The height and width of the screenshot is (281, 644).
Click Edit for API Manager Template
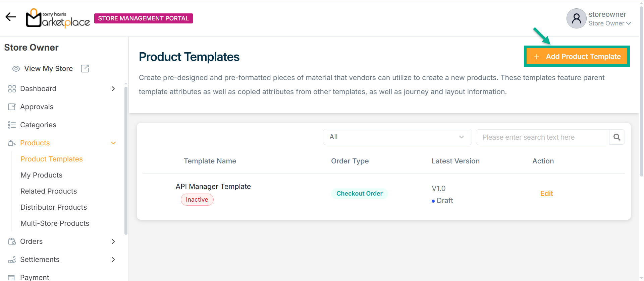(546, 194)
